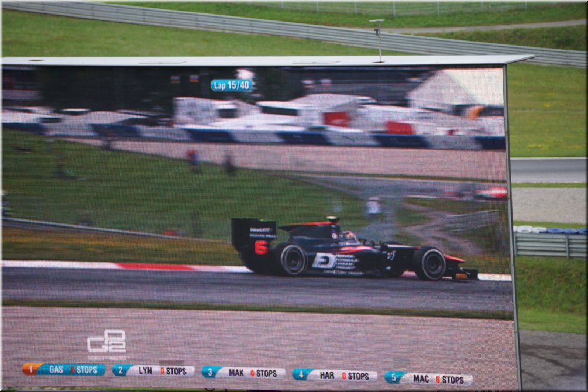Click the Lap 15/40 indicator
Viewport: 588px width, 392px height.
(x=232, y=85)
